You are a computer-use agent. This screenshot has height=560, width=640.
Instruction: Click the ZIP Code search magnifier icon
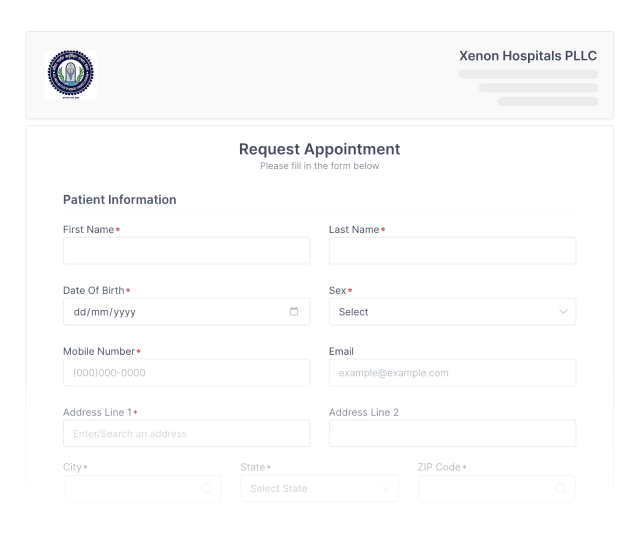(560, 488)
